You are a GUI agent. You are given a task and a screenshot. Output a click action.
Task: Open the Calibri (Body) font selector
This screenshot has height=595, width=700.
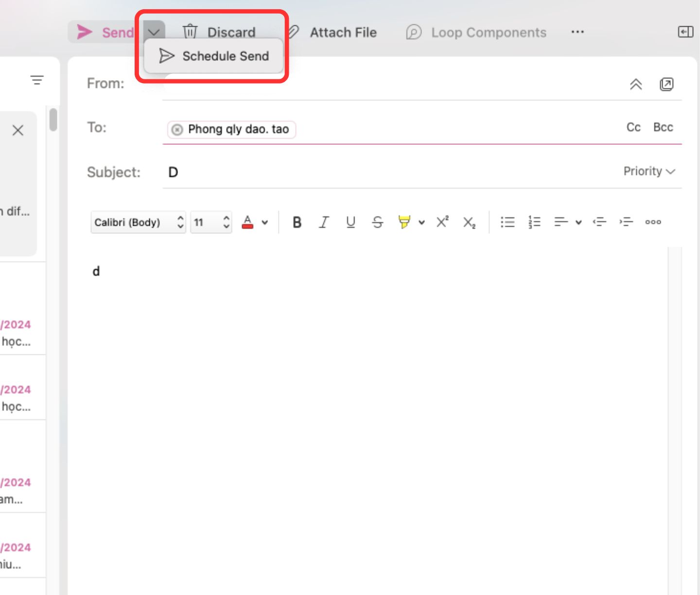(x=139, y=222)
